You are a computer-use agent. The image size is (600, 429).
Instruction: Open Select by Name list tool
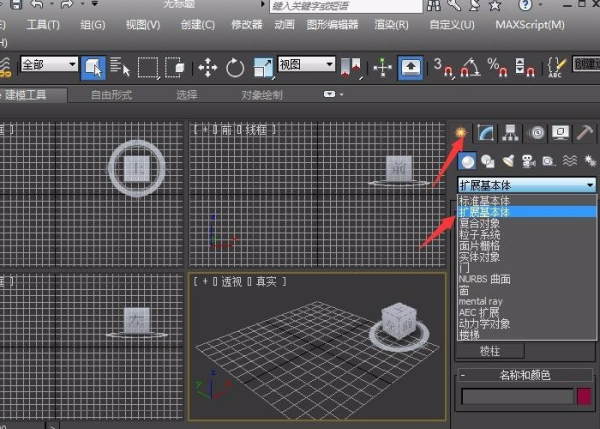coord(120,67)
